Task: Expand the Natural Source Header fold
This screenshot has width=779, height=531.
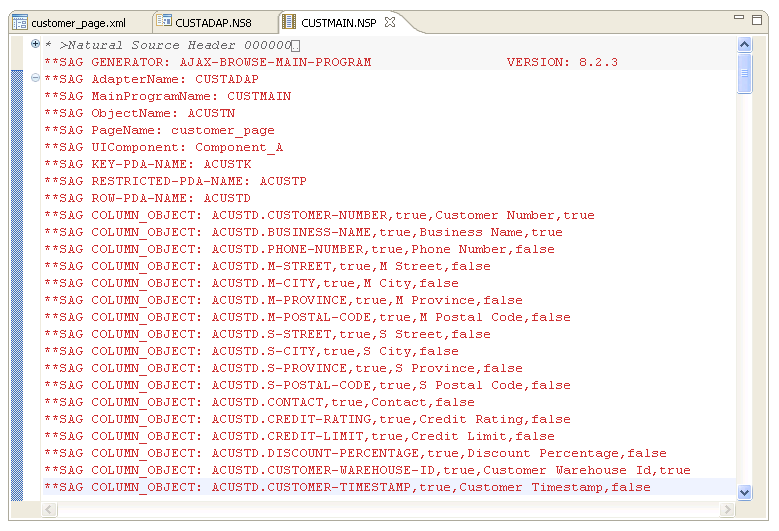Action: point(36,44)
